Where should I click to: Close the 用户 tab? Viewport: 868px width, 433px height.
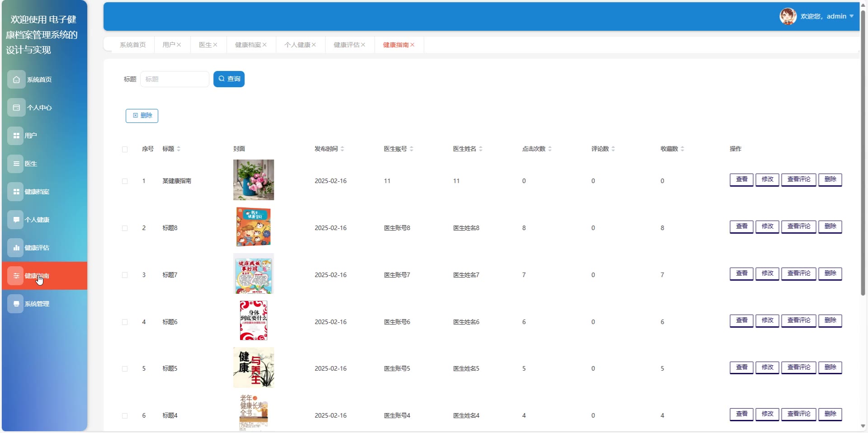point(179,45)
